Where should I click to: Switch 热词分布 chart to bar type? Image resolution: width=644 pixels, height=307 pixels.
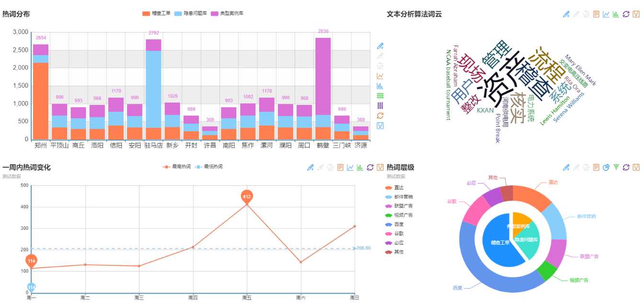click(x=380, y=86)
